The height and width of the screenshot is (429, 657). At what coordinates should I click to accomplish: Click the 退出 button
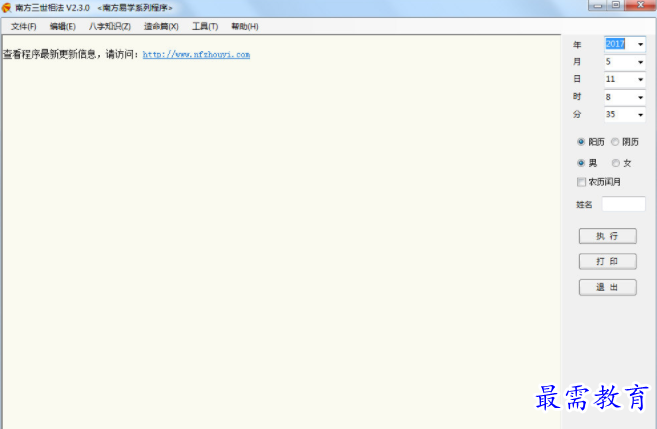608,287
